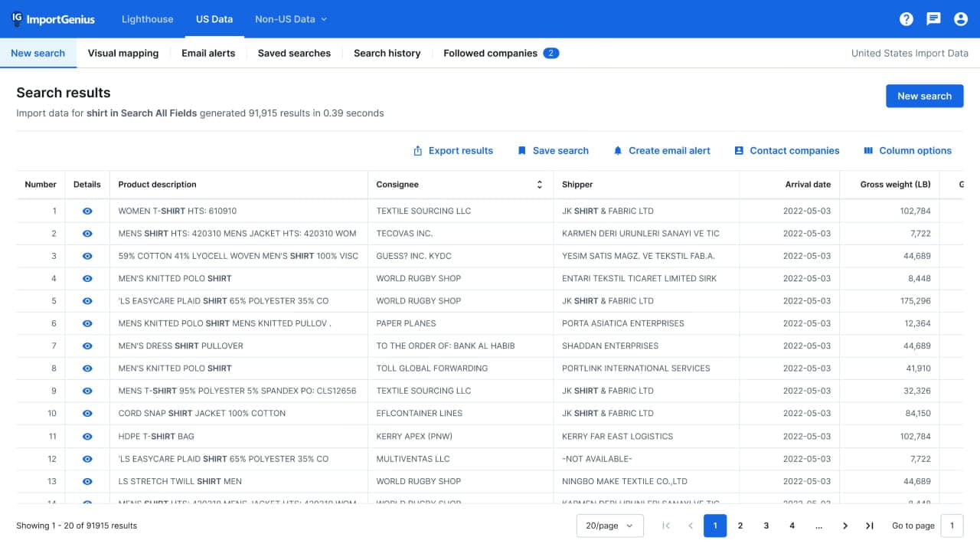Image resolution: width=980 pixels, height=557 pixels.
Task: Select page 3 in pagination
Action: (766, 526)
